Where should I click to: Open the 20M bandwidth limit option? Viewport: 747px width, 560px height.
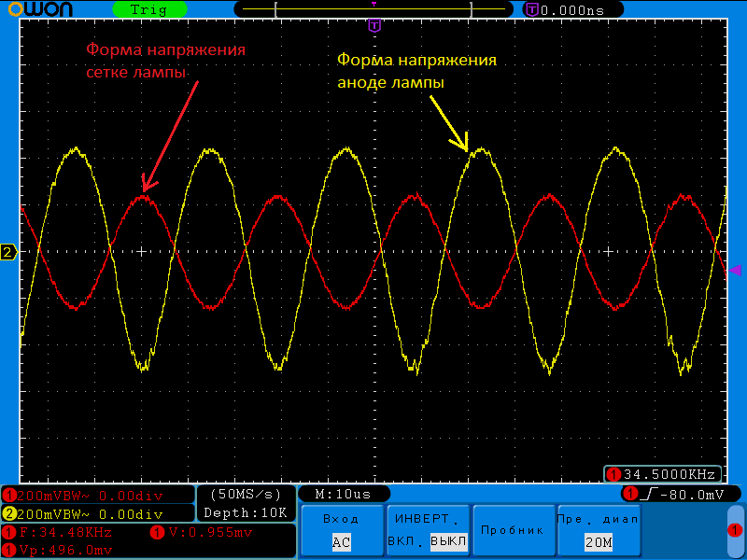click(599, 542)
